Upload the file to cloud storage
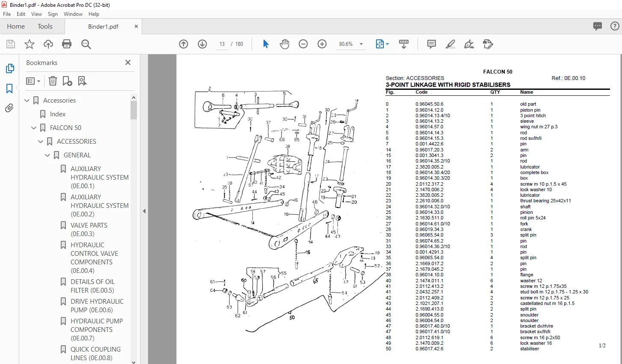Image resolution: width=622 pixels, height=364 pixels. point(48,44)
